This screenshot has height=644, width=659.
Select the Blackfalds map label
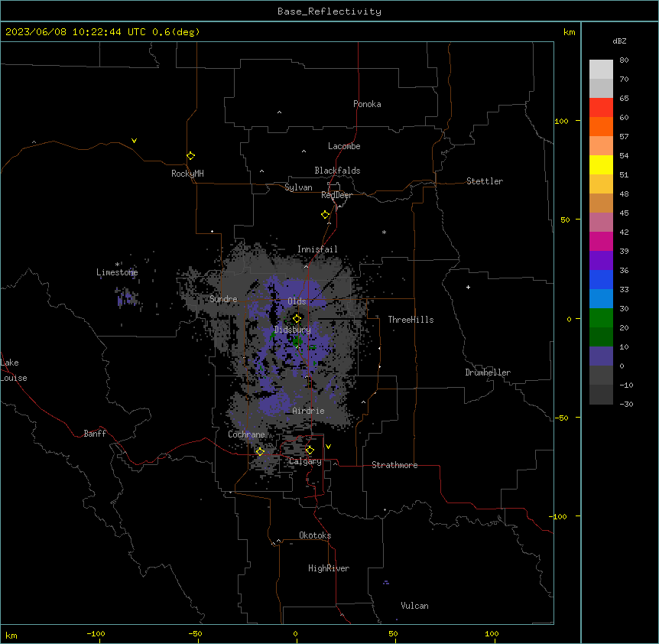point(337,171)
